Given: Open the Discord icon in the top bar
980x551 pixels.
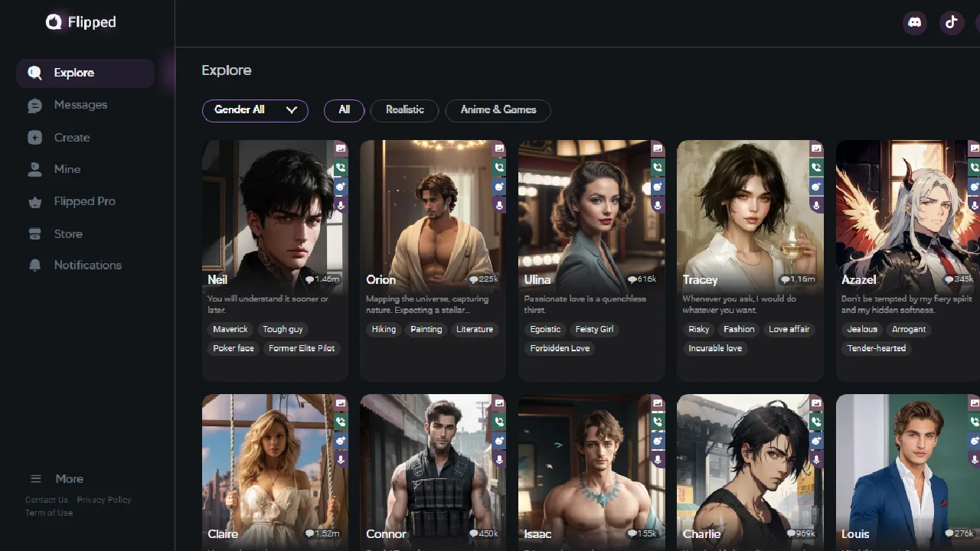Looking at the screenshot, I should [915, 22].
